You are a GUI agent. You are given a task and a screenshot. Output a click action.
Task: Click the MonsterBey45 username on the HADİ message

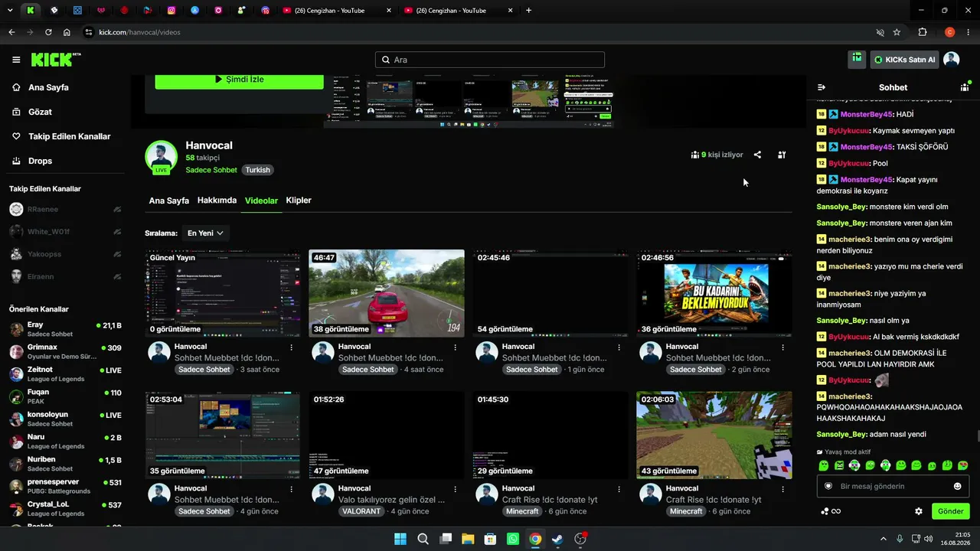pyautogui.click(x=867, y=115)
